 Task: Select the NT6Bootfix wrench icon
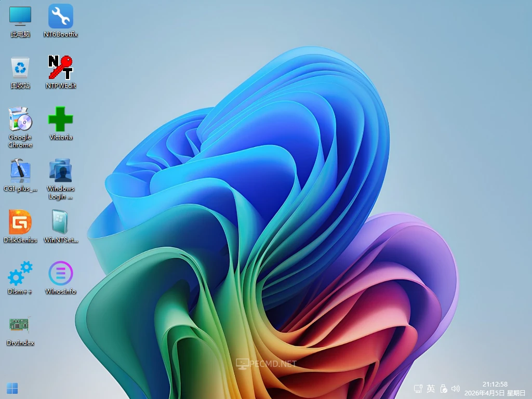[61, 17]
